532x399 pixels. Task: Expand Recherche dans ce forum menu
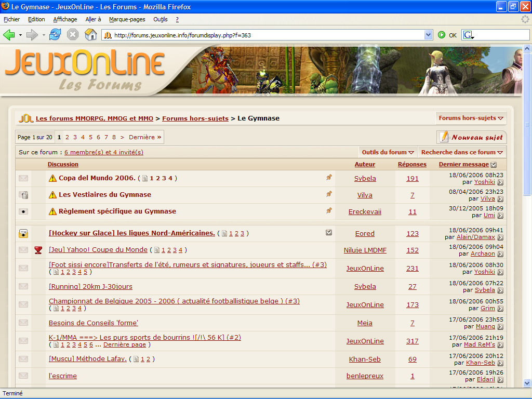coord(462,152)
